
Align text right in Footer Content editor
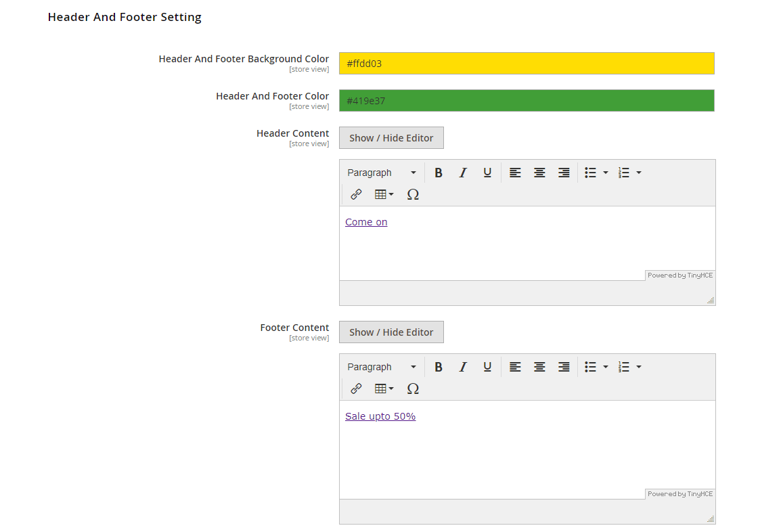pyautogui.click(x=564, y=367)
